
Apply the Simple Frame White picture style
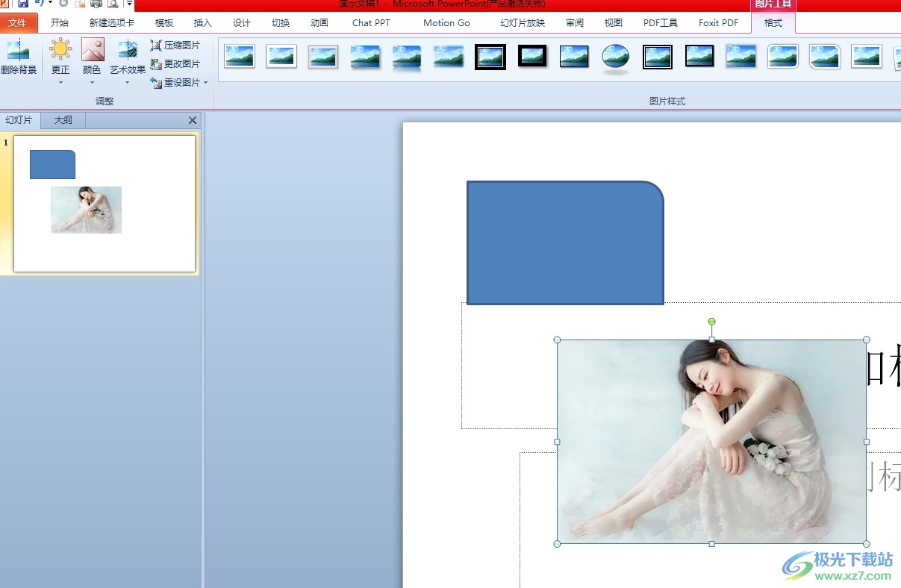pyautogui.click(x=240, y=56)
